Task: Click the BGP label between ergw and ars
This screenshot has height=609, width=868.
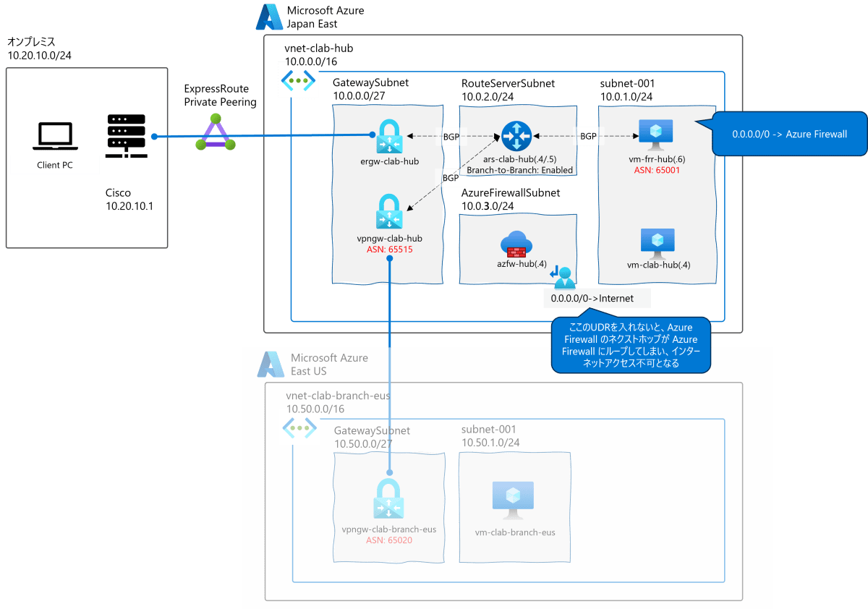Action: pos(450,136)
